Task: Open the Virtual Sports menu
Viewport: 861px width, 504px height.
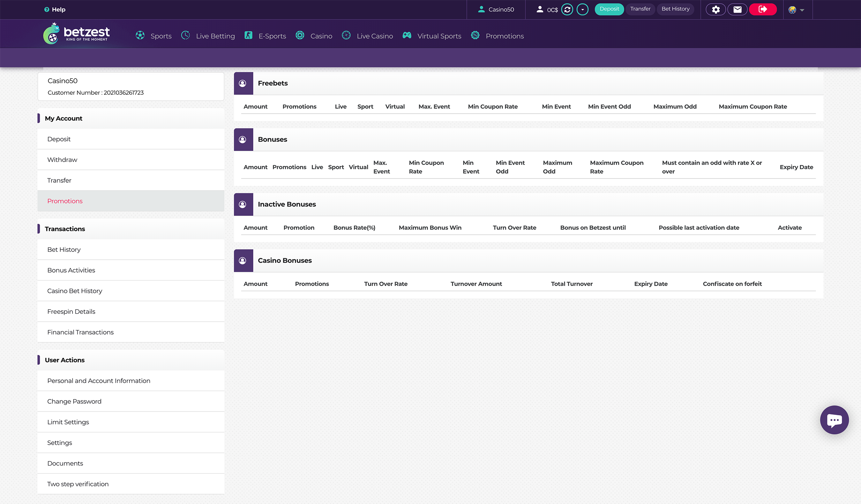Action: pyautogui.click(x=439, y=36)
